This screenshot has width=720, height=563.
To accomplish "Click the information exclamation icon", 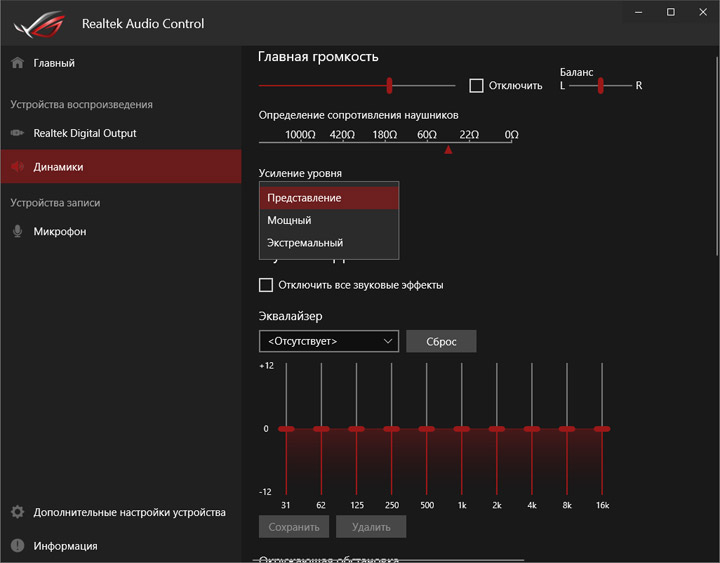I will pos(17,545).
